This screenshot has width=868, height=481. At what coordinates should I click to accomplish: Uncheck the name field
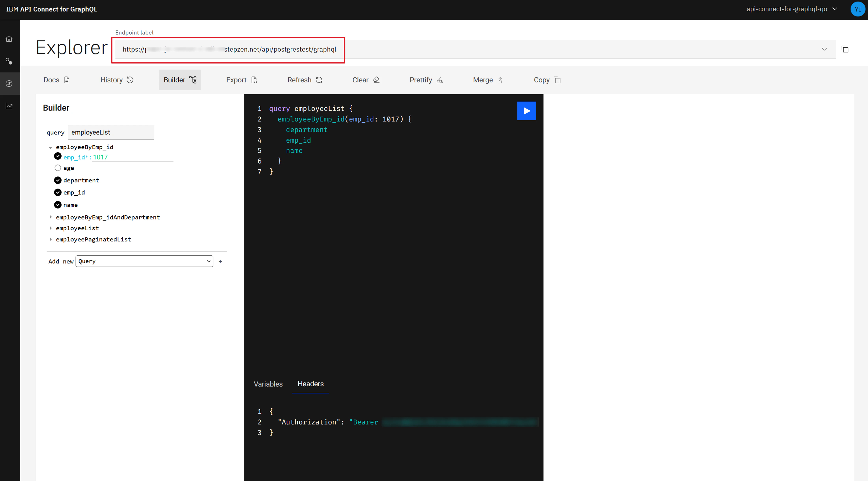click(x=58, y=205)
